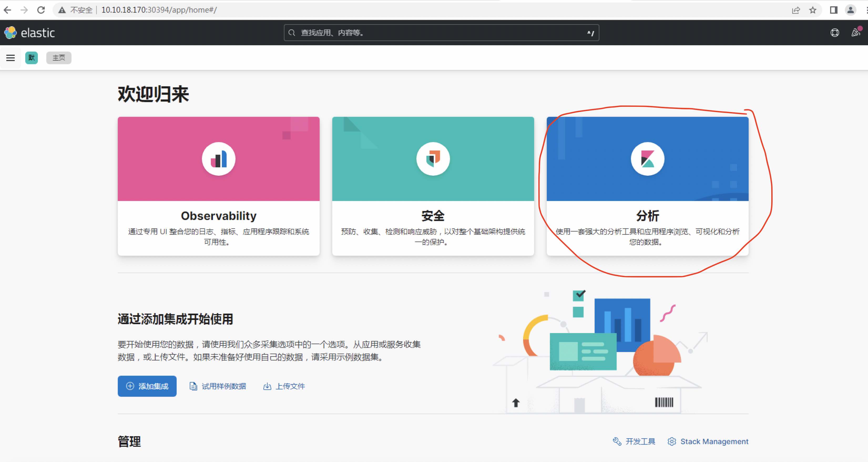Click the Observability bar-chart icon
Viewport: 868px width, 462px height.
(x=218, y=158)
